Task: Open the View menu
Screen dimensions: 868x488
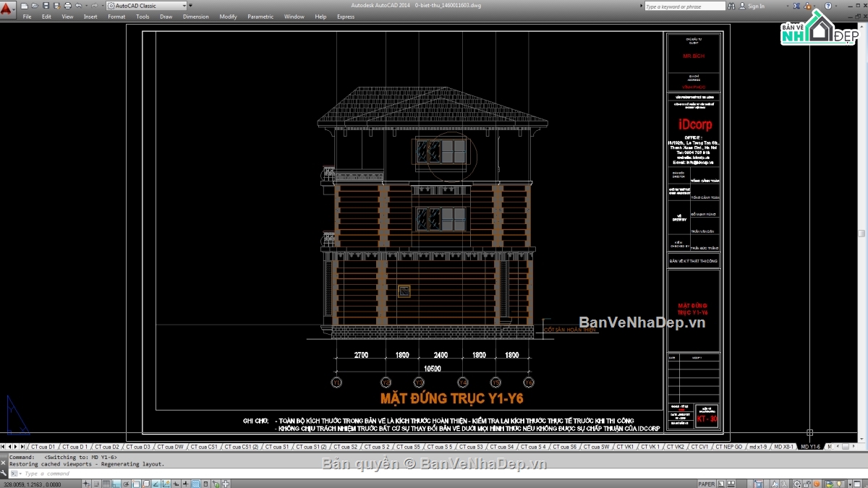Action: (67, 17)
